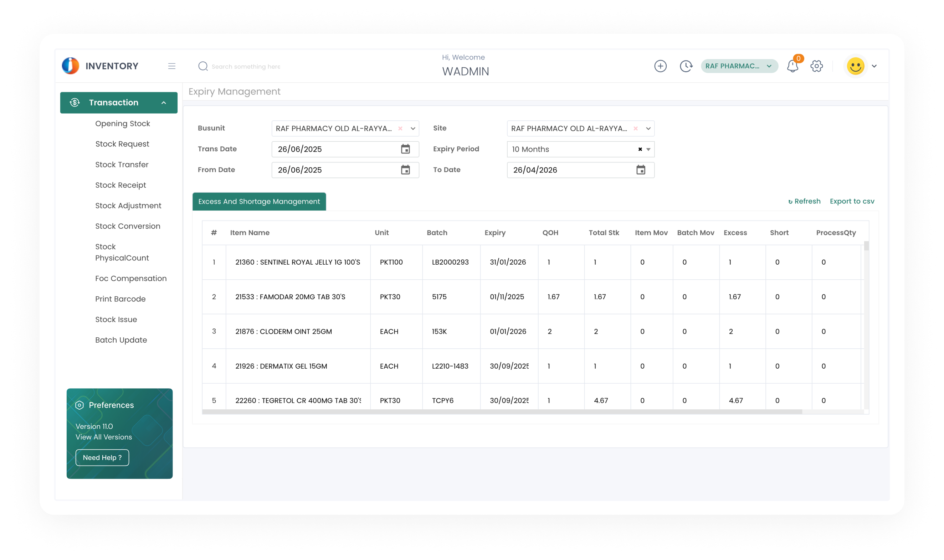
Task: Open Stock PhysicalCount menu item
Action: pyautogui.click(x=122, y=252)
